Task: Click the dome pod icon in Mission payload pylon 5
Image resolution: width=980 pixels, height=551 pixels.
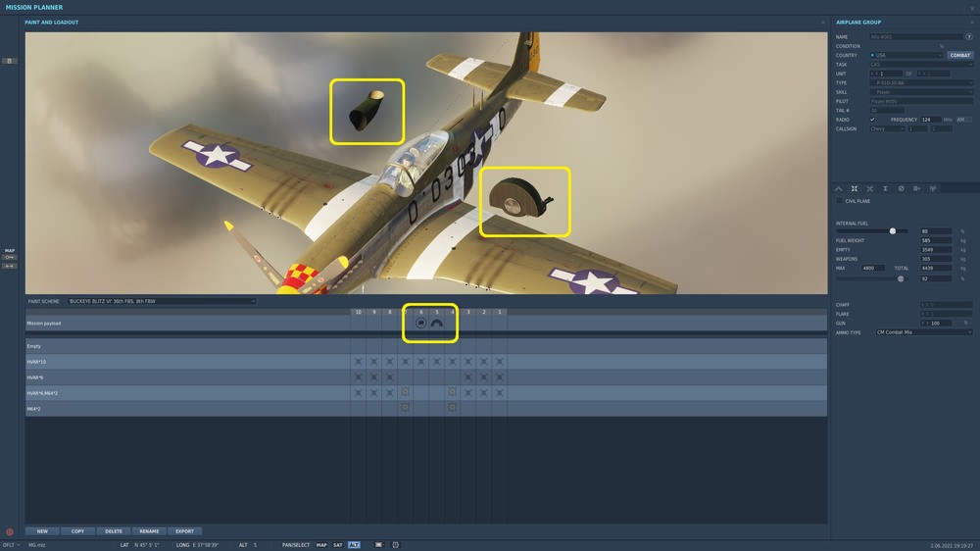Action: (x=437, y=324)
